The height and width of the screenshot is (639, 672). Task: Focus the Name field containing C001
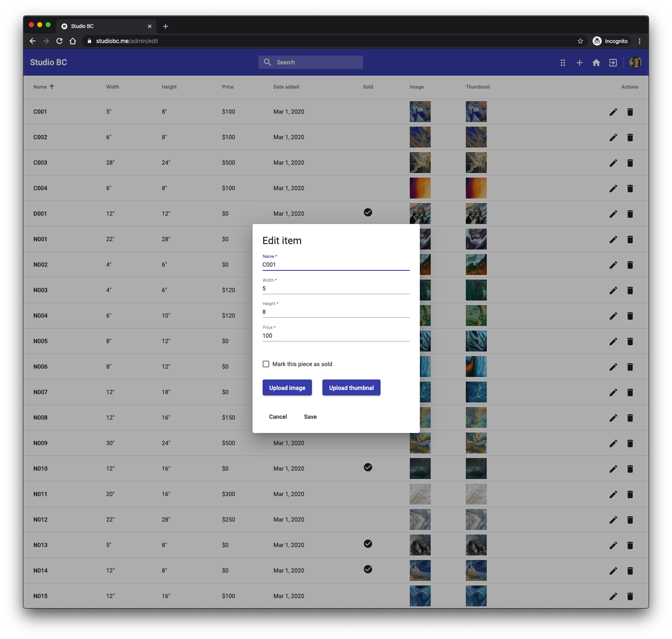[336, 265]
